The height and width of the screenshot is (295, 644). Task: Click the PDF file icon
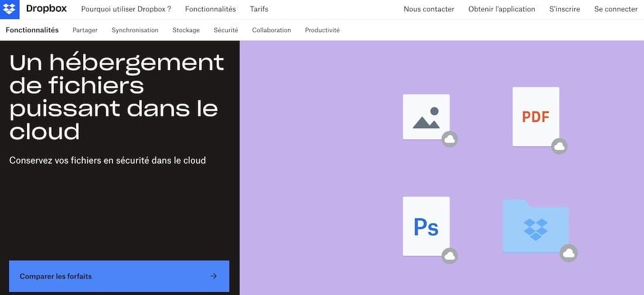pyautogui.click(x=536, y=116)
